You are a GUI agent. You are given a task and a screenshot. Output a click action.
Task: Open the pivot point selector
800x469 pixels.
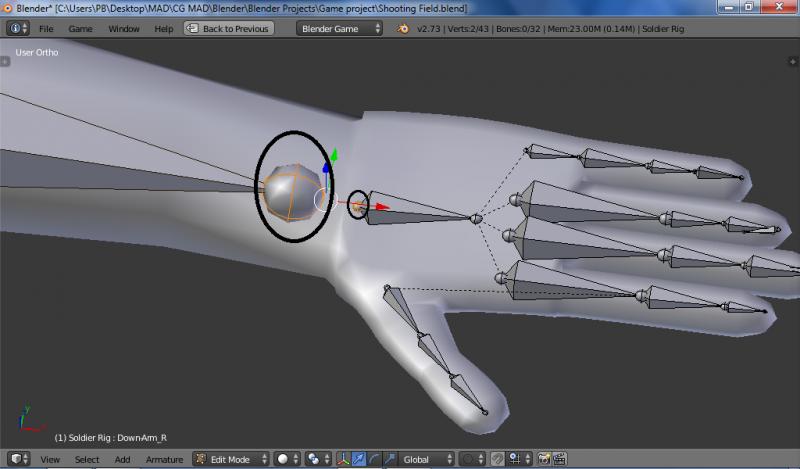[x=317, y=459]
